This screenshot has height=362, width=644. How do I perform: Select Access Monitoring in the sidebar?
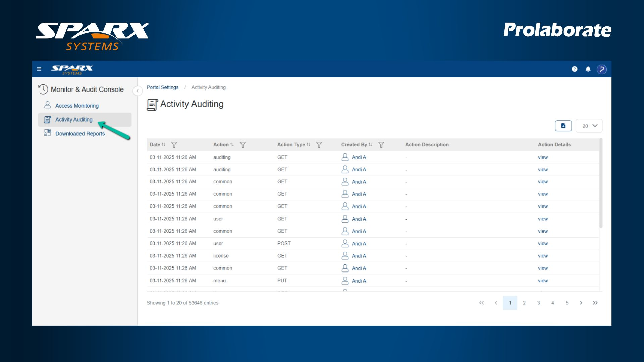[x=77, y=106]
